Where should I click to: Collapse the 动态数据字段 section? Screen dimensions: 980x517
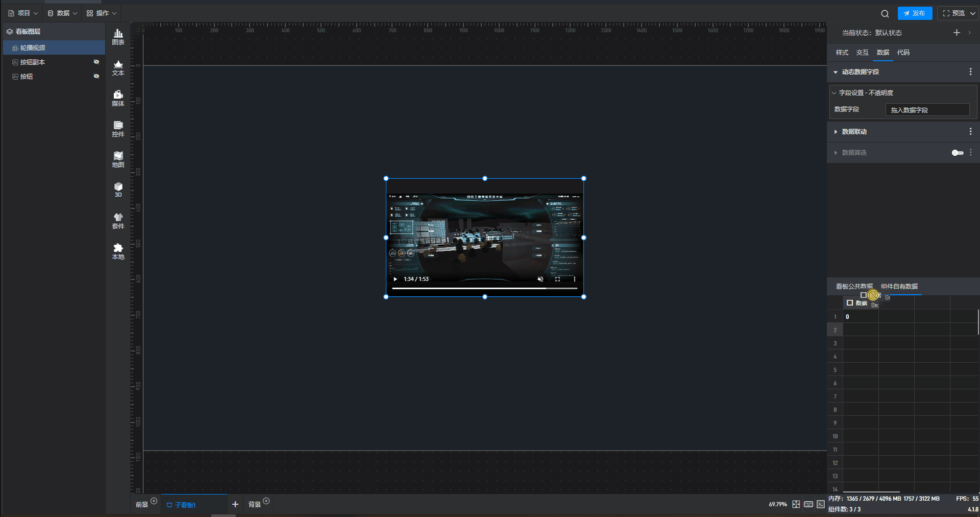pos(836,72)
